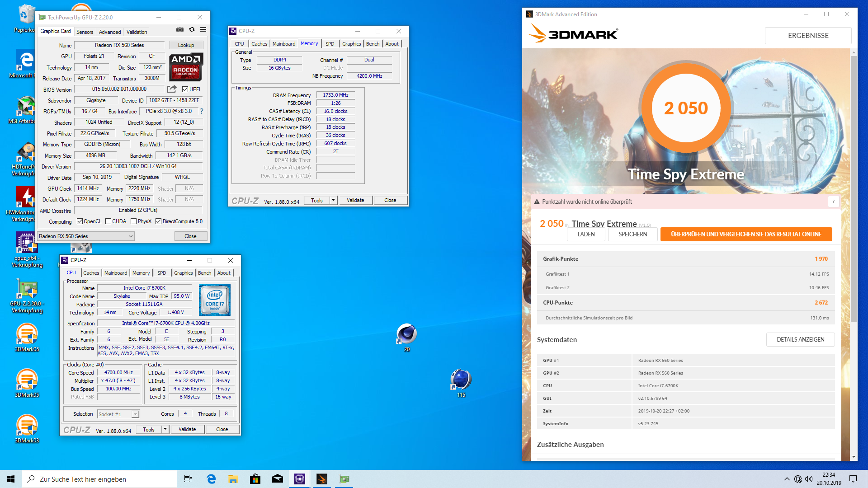This screenshot has height=488, width=868.
Task: Open the volume tray icon
Action: coord(809,479)
